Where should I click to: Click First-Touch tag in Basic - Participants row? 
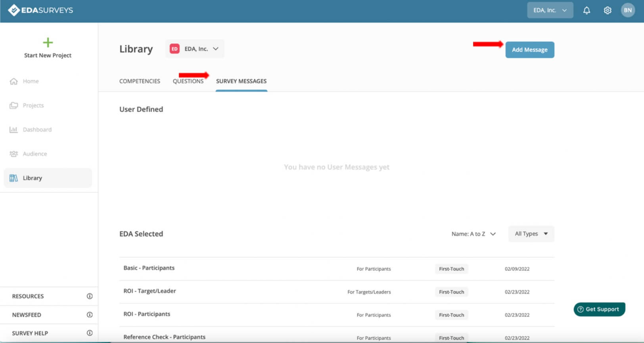click(451, 269)
